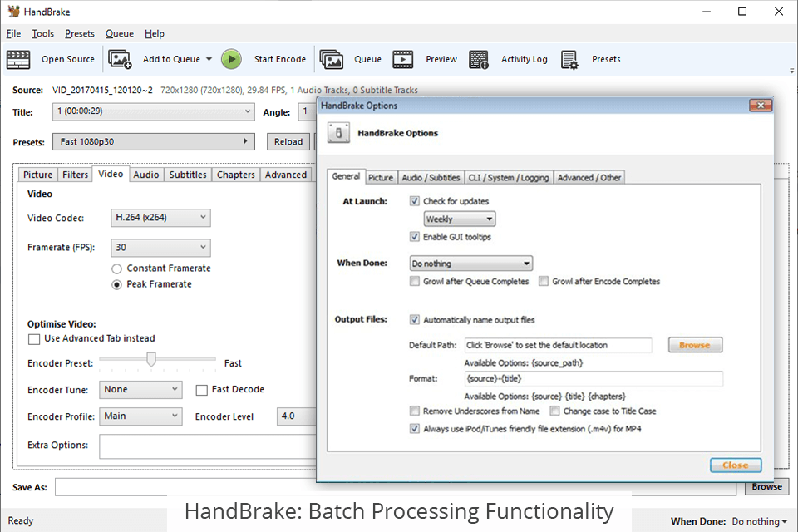This screenshot has width=798, height=532.
Task: Open the Angle dropdown
Action: coord(307,111)
